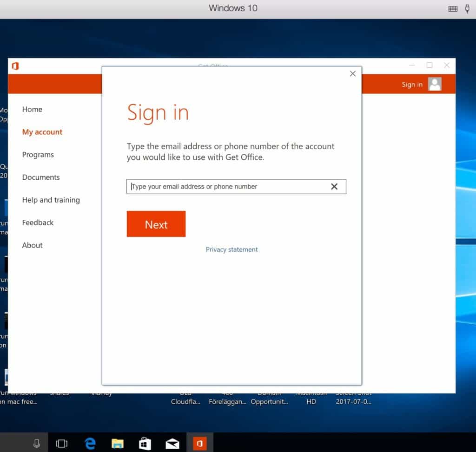Click Sign in text in orange header
The height and width of the screenshot is (452, 476).
click(x=412, y=85)
